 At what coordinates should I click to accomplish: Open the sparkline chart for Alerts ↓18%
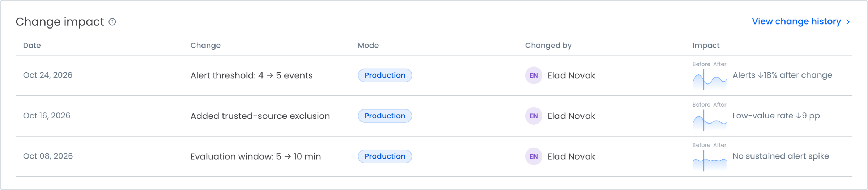(x=709, y=79)
